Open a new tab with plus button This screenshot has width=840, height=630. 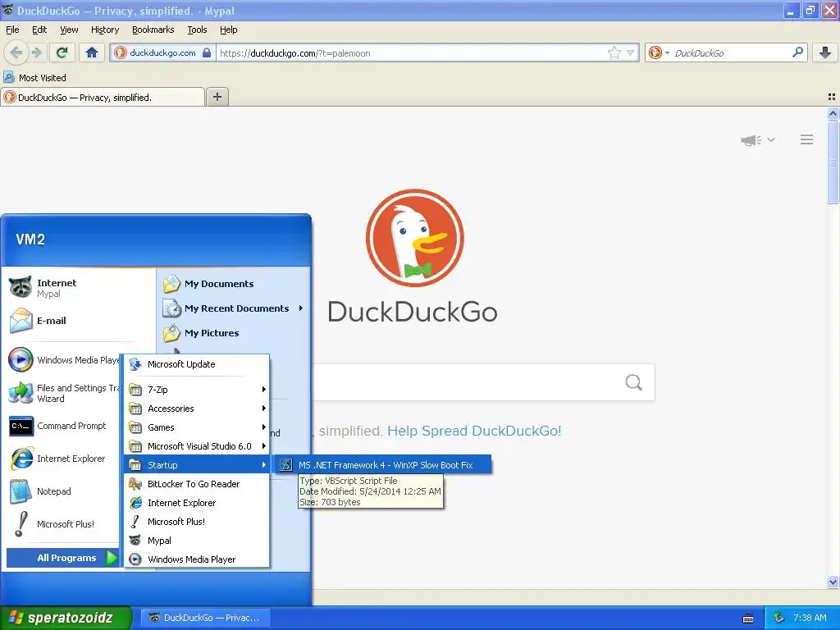point(217,97)
